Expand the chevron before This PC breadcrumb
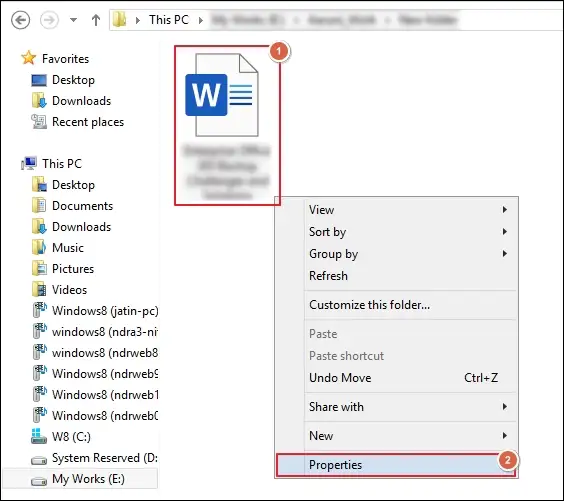 [138, 20]
